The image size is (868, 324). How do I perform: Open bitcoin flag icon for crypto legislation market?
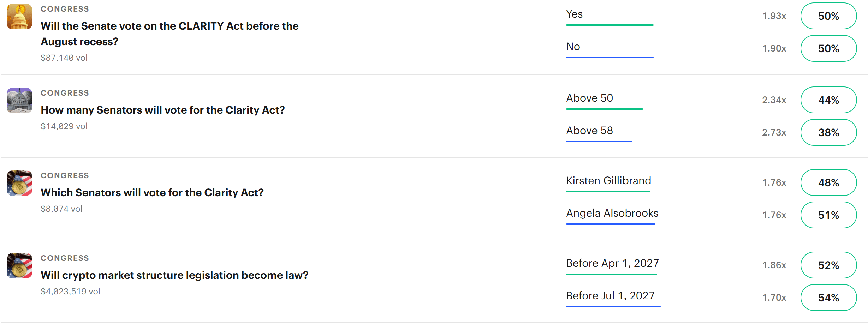19,266
